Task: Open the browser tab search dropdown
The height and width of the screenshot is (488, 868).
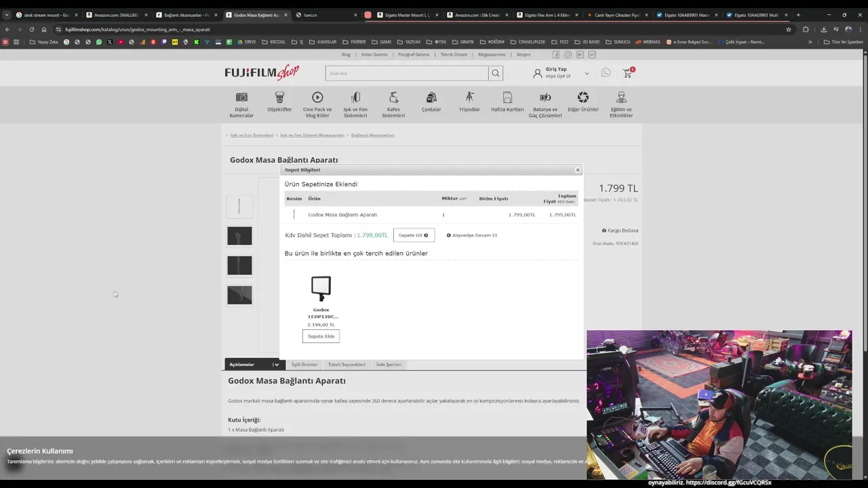Action: click(x=7, y=15)
